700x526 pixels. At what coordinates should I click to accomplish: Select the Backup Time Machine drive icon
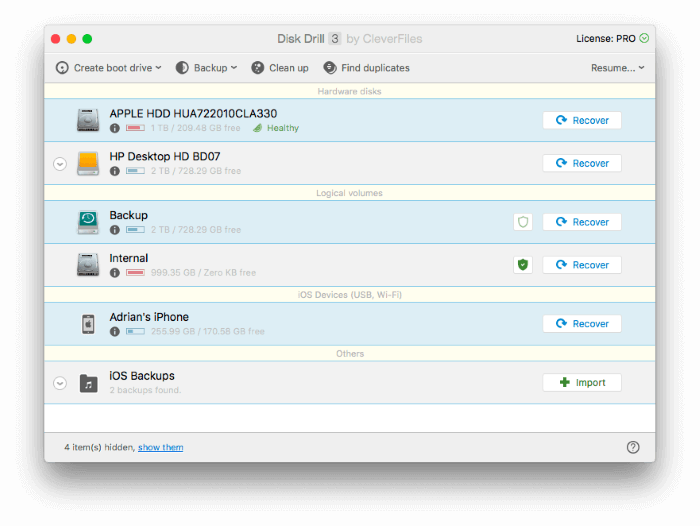(x=88, y=222)
